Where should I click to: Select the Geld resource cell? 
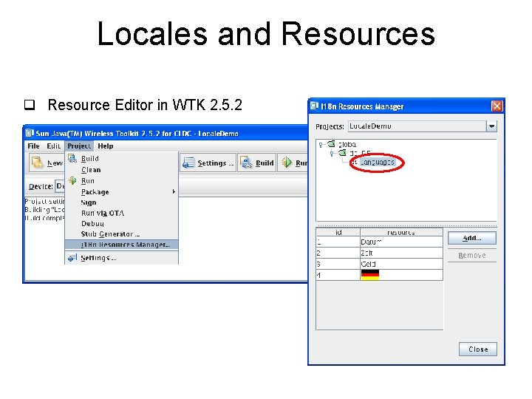pyautogui.click(x=401, y=264)
